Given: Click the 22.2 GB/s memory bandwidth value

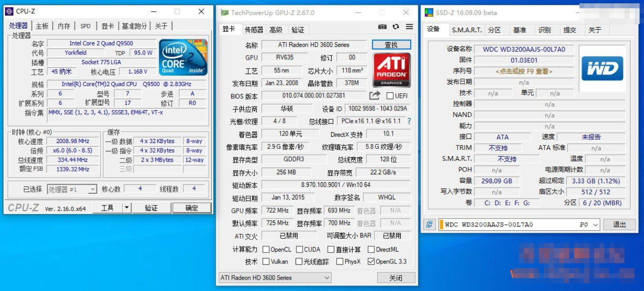Looking at the screenshot, I should tap(383, 172).
